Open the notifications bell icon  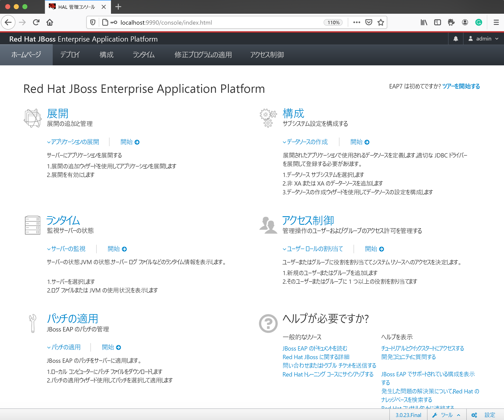tap(456, 39)
